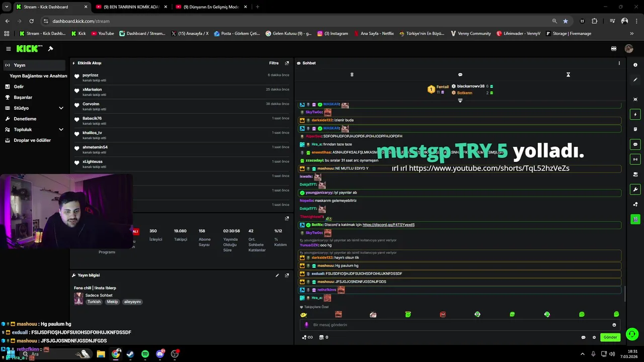Screen dimensions: 644x362
Task: Click poyrizoz in the activity feed
Action: 91,75
